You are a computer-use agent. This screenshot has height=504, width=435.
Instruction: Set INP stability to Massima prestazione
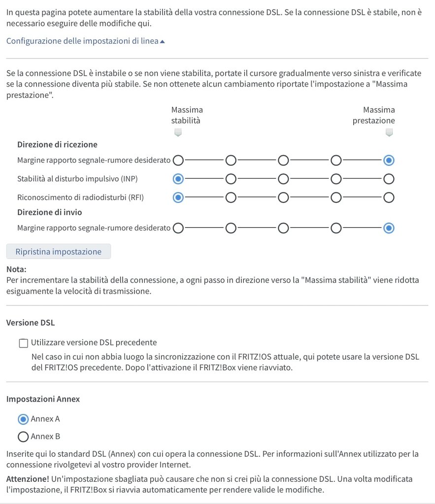[389, 178]
